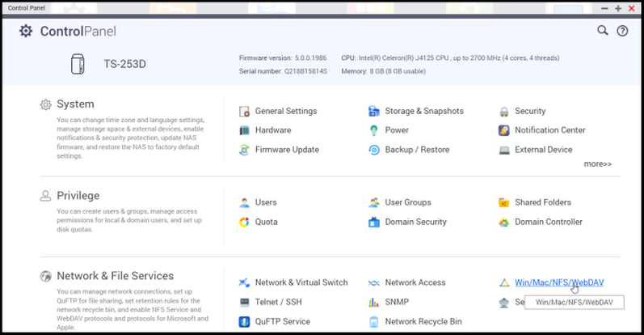Open the help question mark icon

coord(622,31)
